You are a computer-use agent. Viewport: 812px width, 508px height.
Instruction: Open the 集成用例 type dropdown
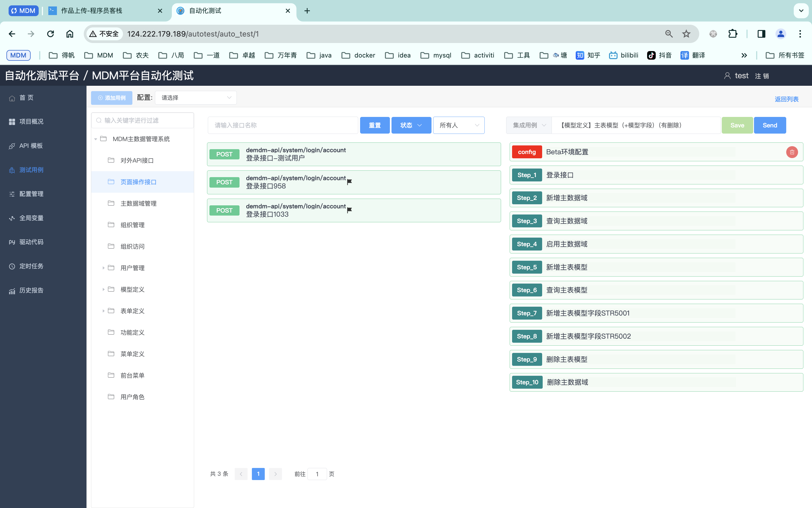coord(529,125)
